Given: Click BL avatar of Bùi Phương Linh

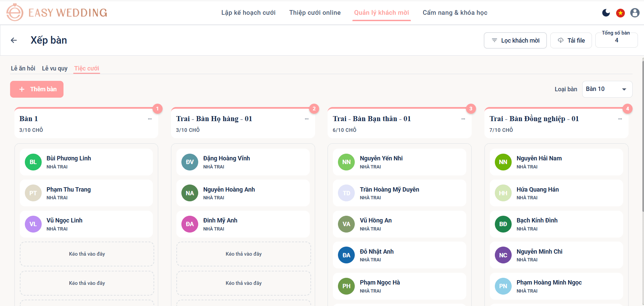Looking at the screenshot, I should pos(33,162).
